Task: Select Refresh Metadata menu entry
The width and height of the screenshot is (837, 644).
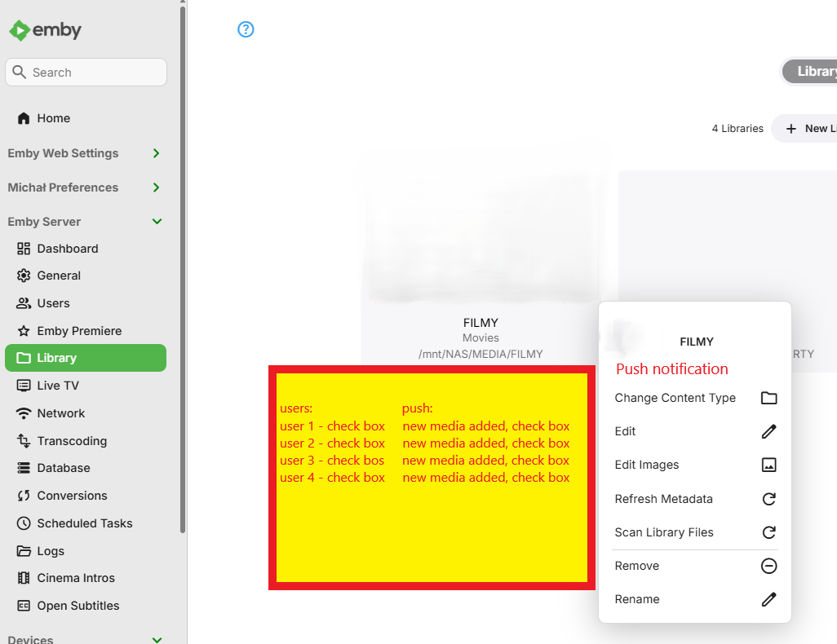Action: click(x=695, y=499)
